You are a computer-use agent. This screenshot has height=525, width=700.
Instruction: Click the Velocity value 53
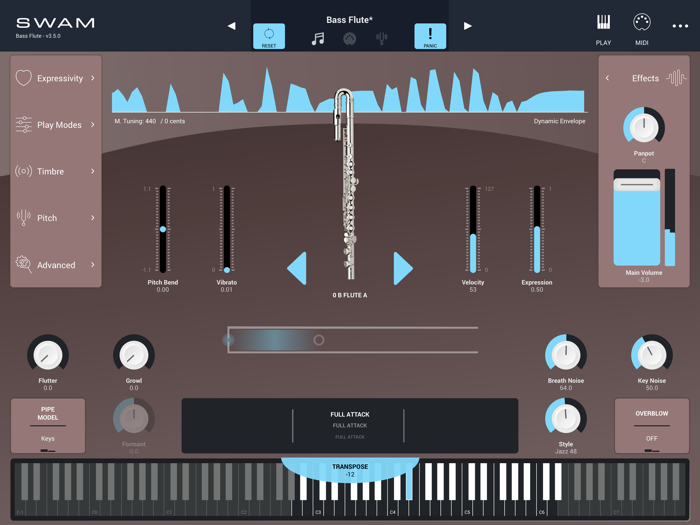point(473,289)
